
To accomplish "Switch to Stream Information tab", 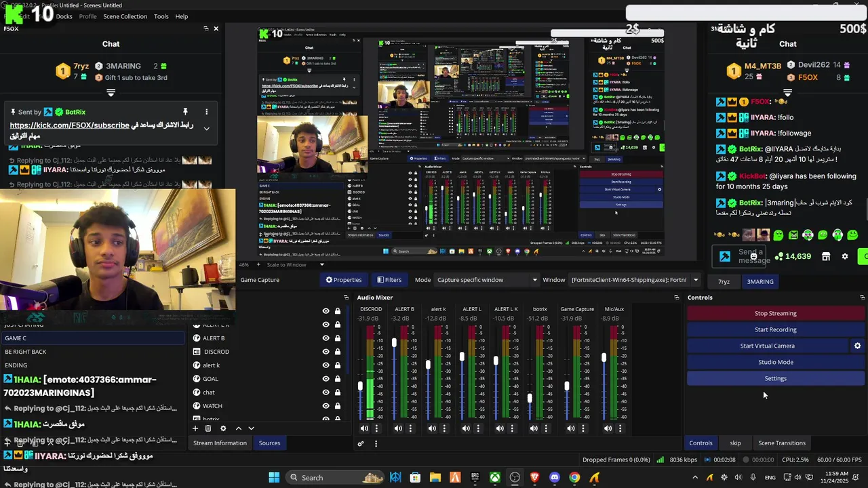I will pyautogui.click(x=220, y=443).
